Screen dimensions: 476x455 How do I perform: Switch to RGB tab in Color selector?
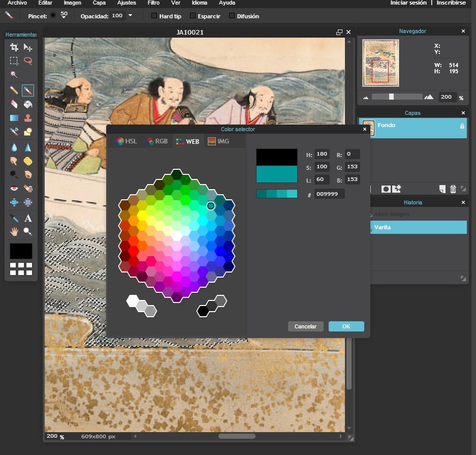[157, 141]
